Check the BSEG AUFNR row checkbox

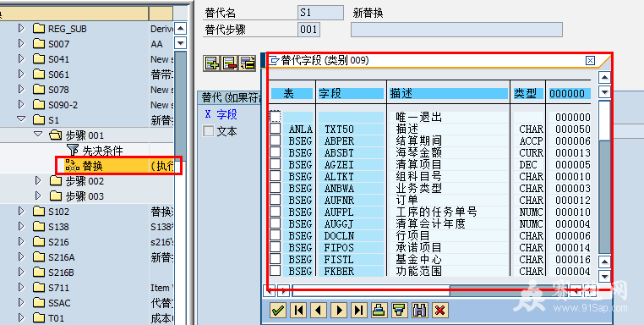pos(276,200)
